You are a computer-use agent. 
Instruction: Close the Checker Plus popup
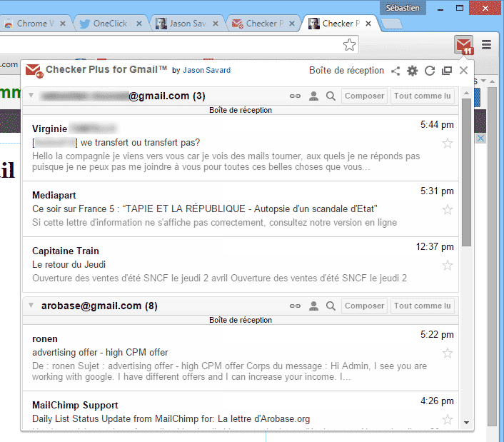(463, 71)
